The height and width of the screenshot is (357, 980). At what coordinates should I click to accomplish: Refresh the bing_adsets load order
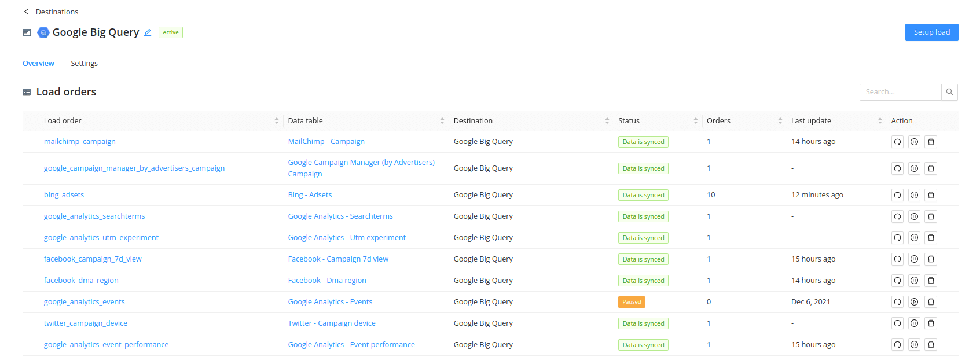[x=897, y=195]
